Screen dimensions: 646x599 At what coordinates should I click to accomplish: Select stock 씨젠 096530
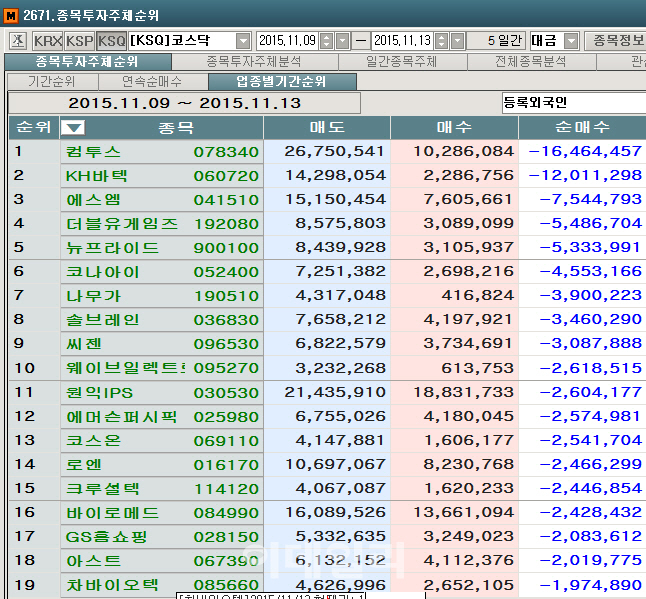pyautogui.click(x=162, y=344)
